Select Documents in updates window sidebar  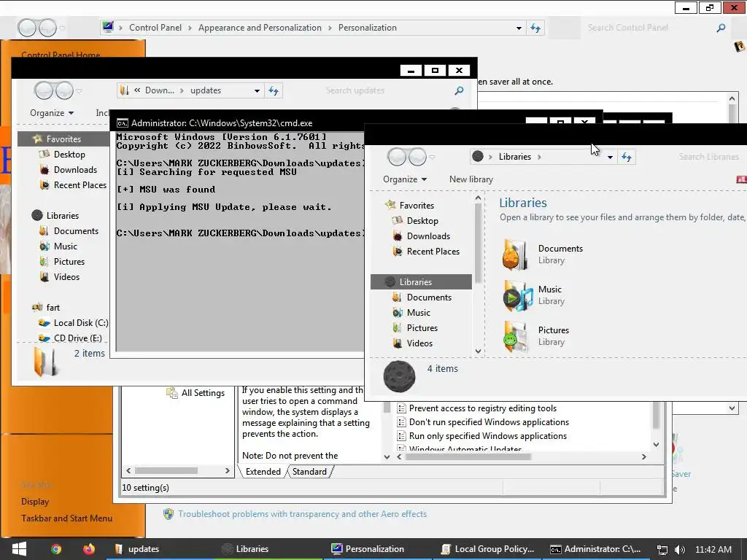click(x=76, y=230)
